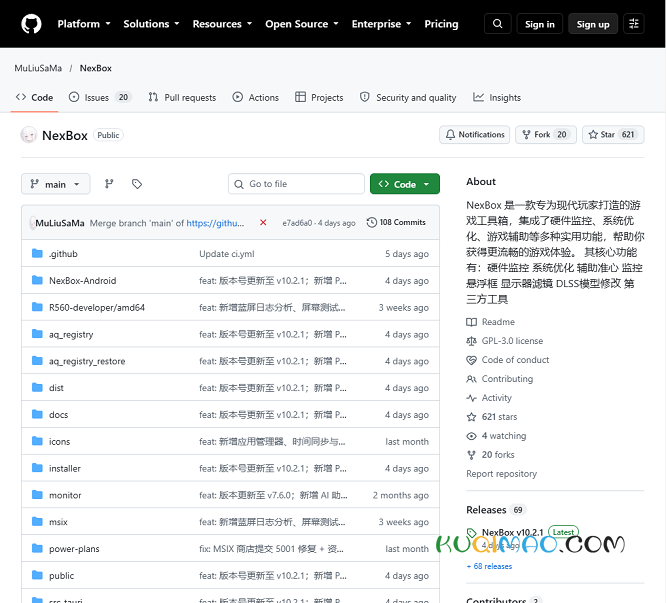Open the public folder
666x603 pixels.
click(62, 576)
